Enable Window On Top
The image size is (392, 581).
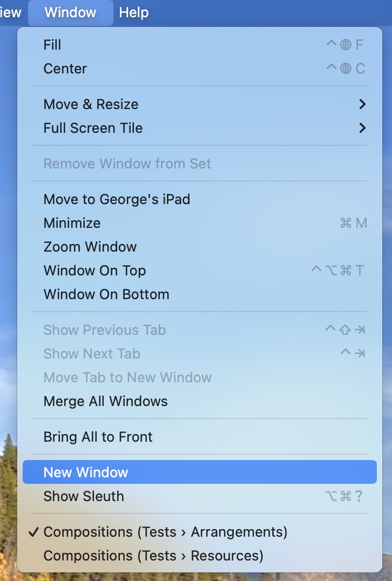tap(94, 271)
